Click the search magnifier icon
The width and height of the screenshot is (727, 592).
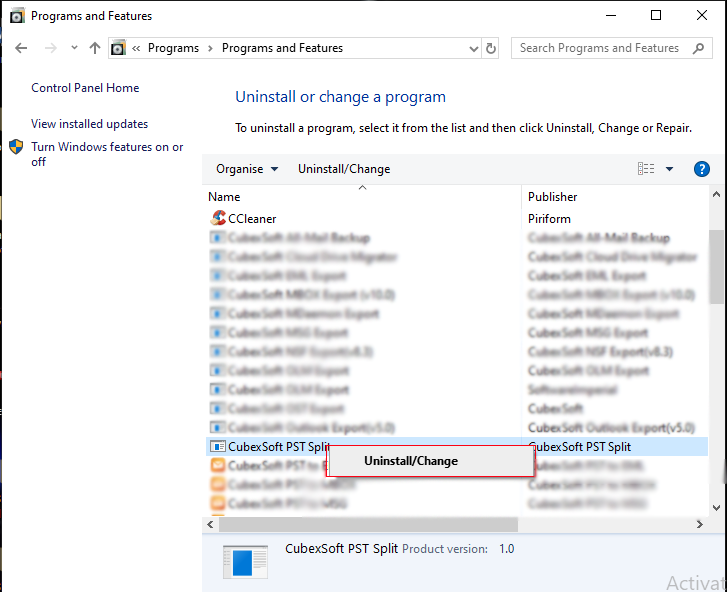pos(698,48)
